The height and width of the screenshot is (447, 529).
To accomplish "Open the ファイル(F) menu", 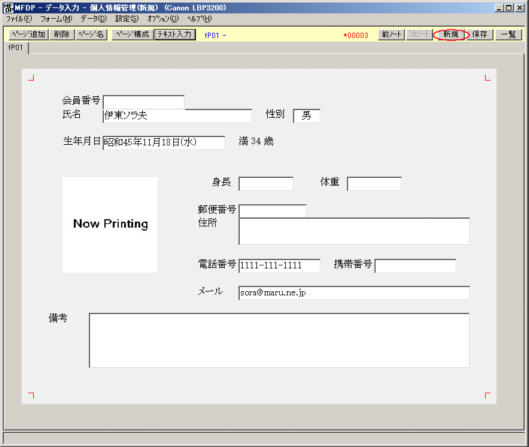I will tap(19, 19).
